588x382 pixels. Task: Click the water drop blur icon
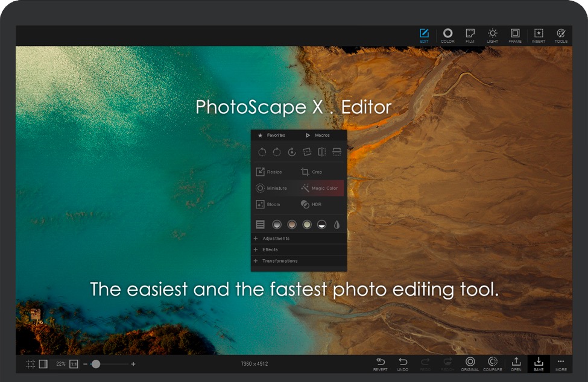click(337, 224)
